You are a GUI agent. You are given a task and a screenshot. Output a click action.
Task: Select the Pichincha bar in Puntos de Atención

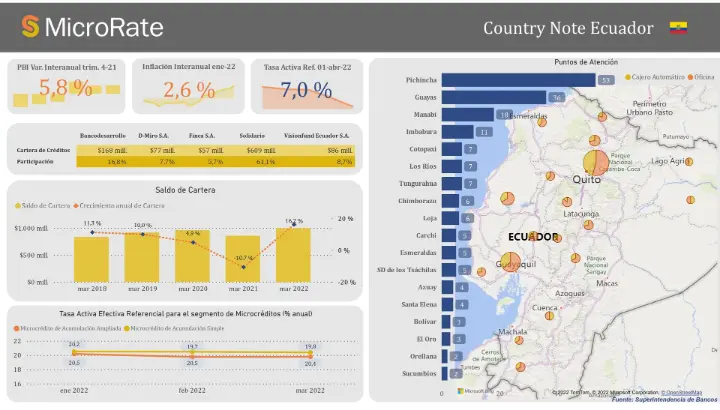518,80
